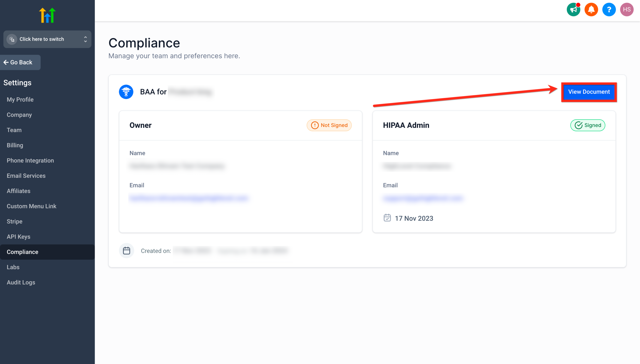Open the notification bell
The width and height of the screenshot is (640, 364).
[x=591, y=9]
